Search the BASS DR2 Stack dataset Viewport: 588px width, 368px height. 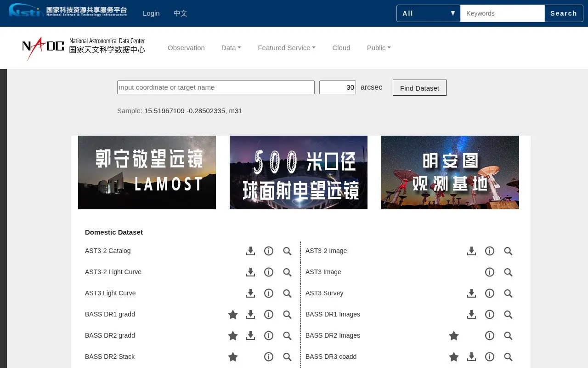tap(287, 356)
